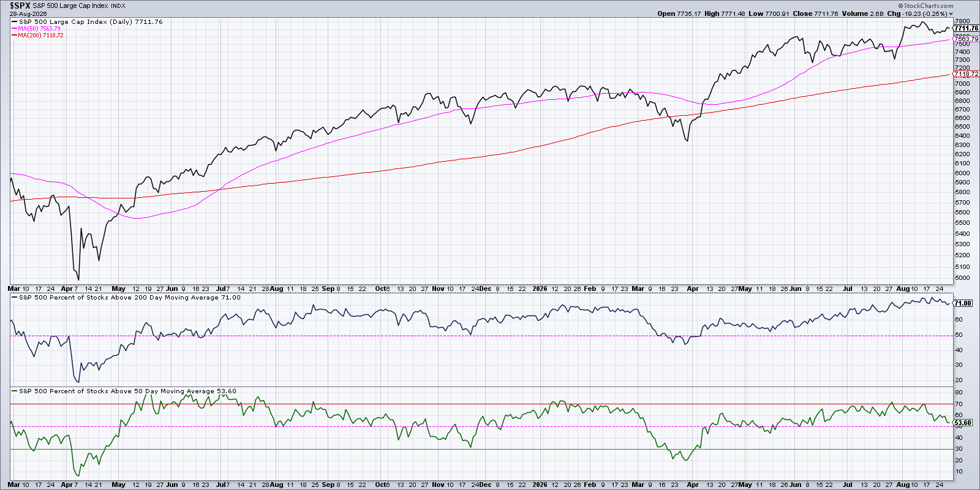The height and width of the screenshot is (490, 980).
Task: Select the Open 7735.17 value
Action: [x=679, y=13]
